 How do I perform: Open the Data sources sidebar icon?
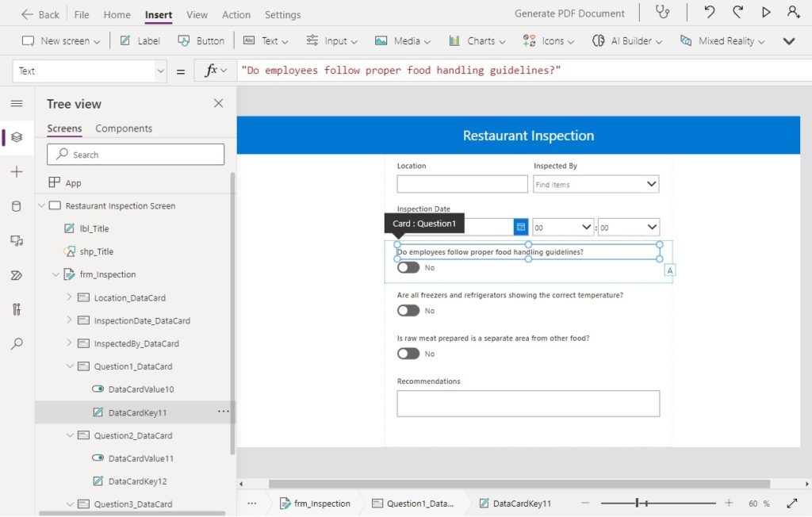click(x=17, y=206)
